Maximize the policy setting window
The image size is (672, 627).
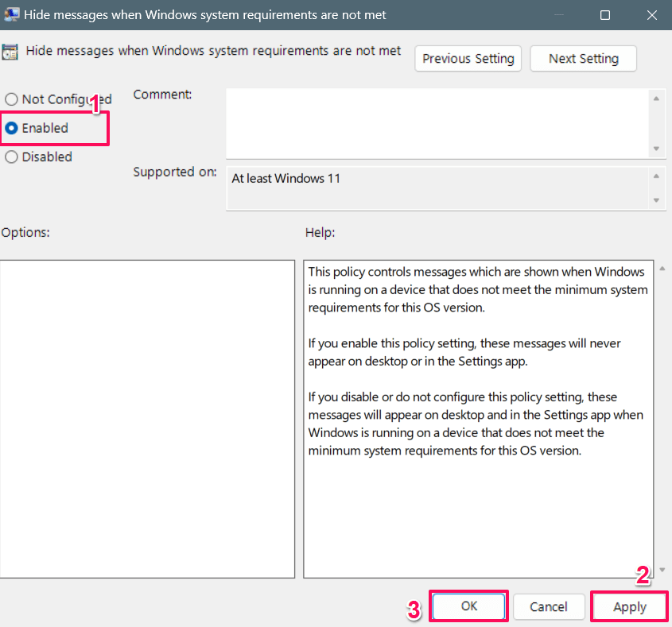pos(605,15)
